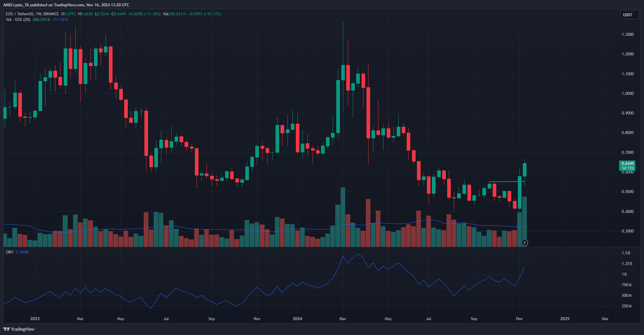This screenshot has width=644, height=335.
Task: Click the 250M label on OBV scale
Action: (626, 306)
